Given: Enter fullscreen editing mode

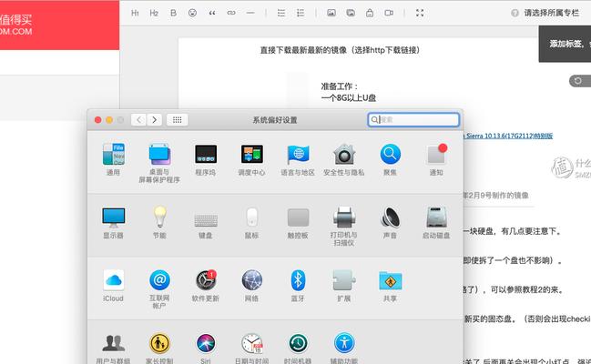Looking at the screenshot, I should (x=420, y=13).
